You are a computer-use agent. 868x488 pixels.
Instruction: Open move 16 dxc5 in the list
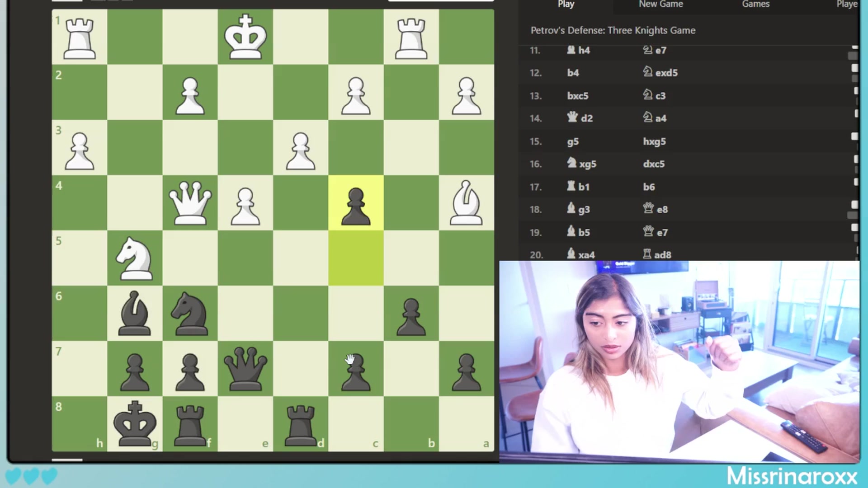coord(654,164)
